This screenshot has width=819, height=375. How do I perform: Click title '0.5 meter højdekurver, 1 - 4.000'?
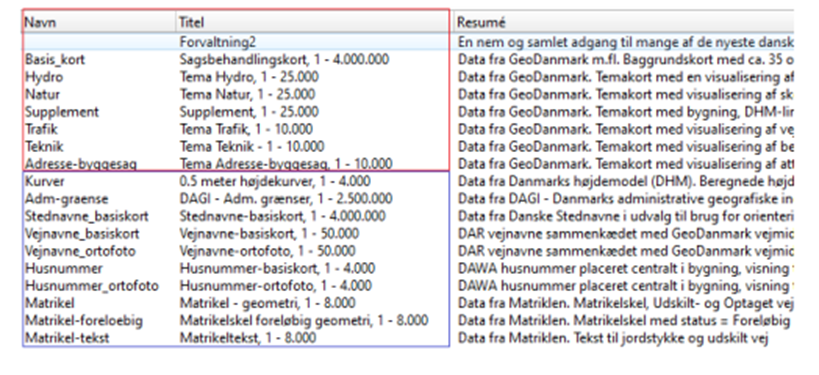pos(275,181)
